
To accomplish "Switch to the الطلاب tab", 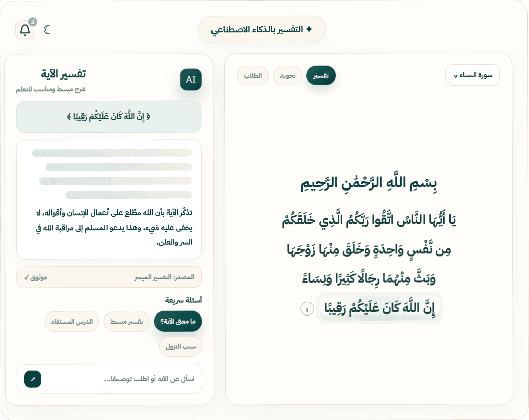I will point(253,75).
